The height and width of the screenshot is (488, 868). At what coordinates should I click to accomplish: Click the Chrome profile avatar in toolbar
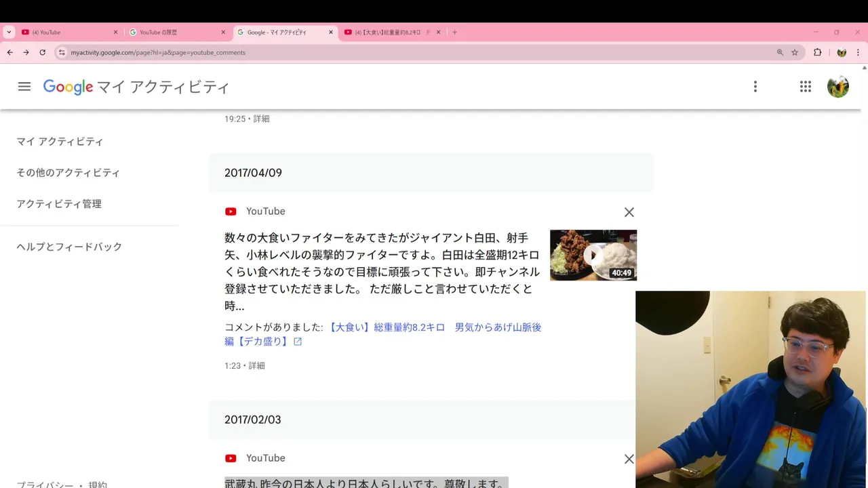point(842,52)
